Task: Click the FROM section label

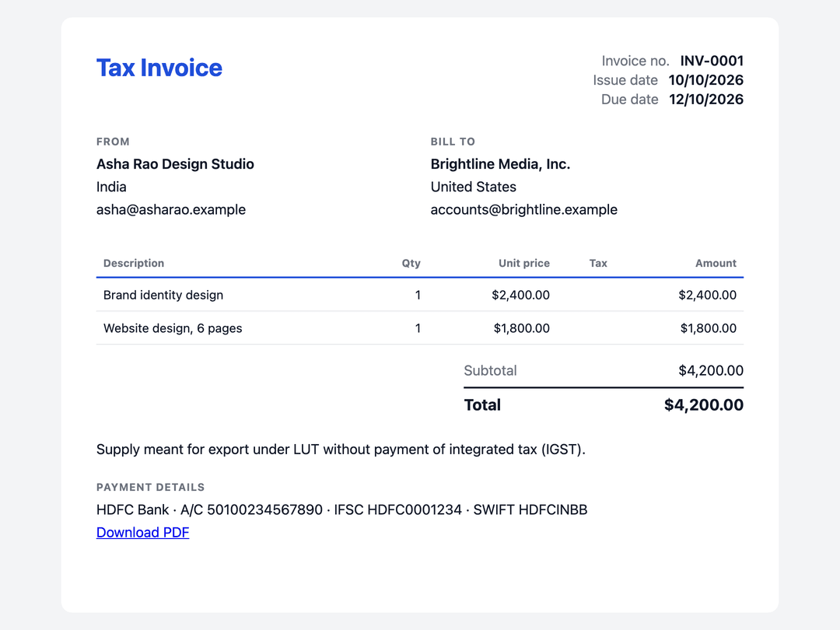Action: (113, 142)
